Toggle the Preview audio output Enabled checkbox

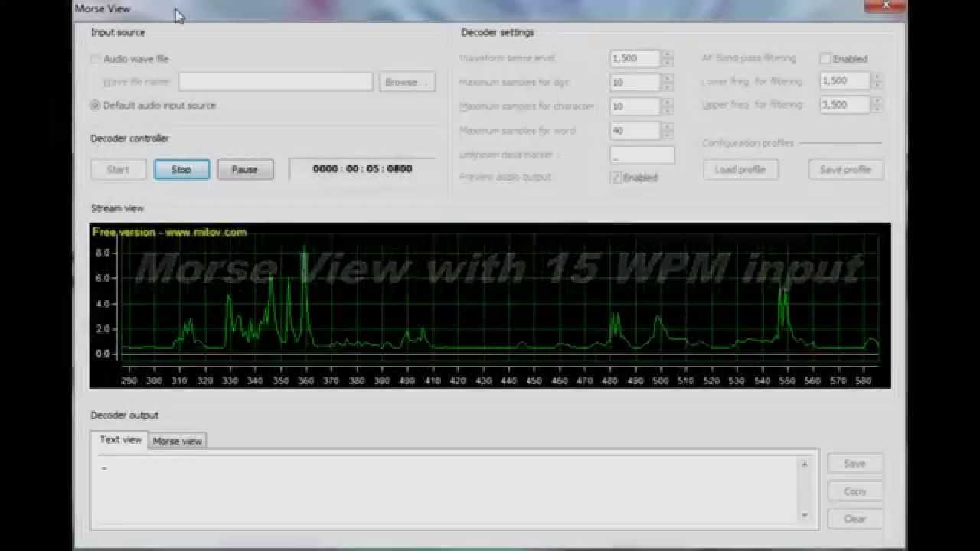pyautogui.click(x=616, y=178)
